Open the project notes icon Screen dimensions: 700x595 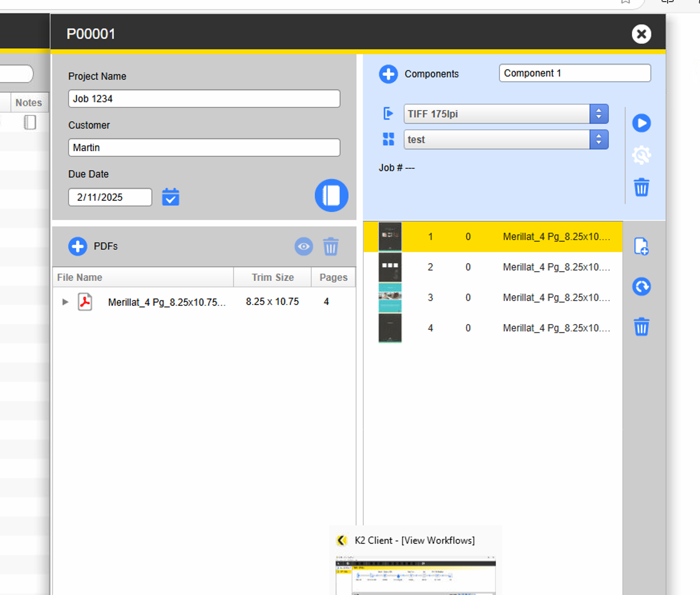(331, 195)
